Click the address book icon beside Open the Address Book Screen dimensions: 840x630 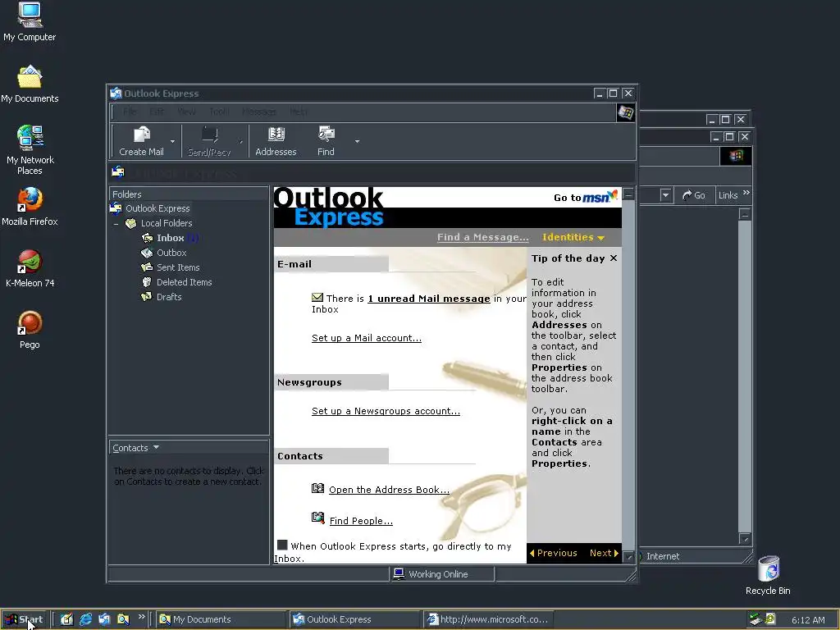(317, 488)
